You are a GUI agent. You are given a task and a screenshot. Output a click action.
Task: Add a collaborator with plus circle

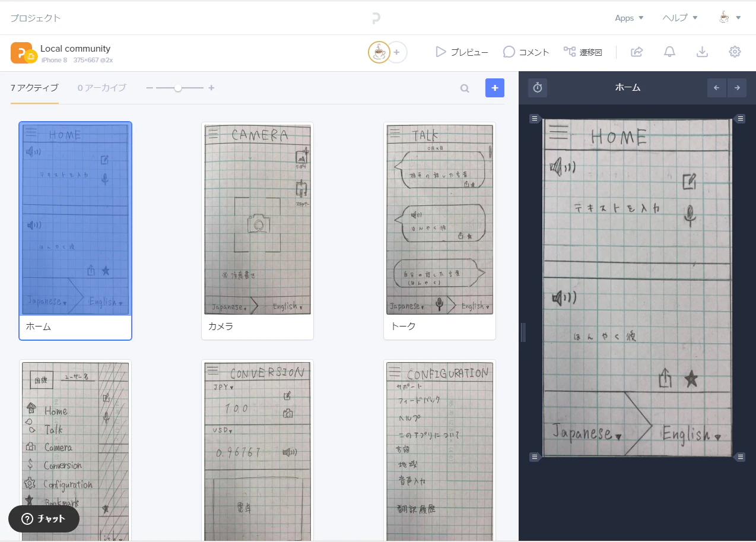coord(397,52)
